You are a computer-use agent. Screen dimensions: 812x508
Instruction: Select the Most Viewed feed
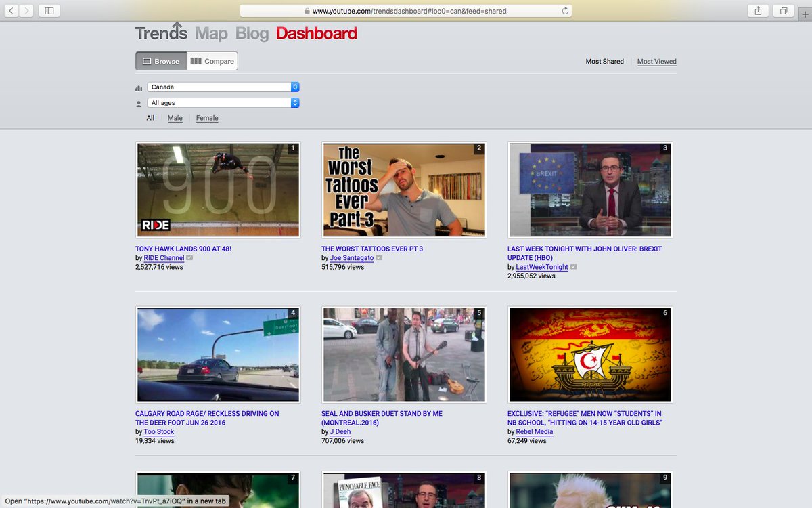click(x=657, y=62)
